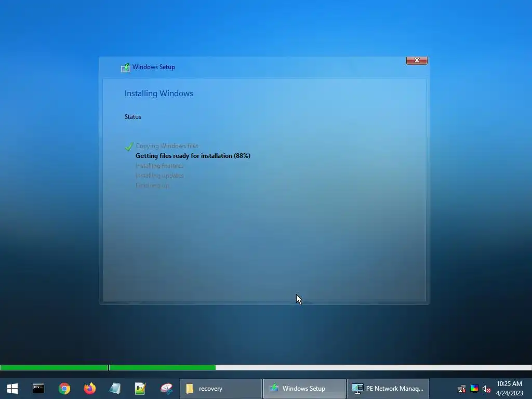Open Firefox from the taskbar
Screen dimensions: 532x399
point(90,389)
